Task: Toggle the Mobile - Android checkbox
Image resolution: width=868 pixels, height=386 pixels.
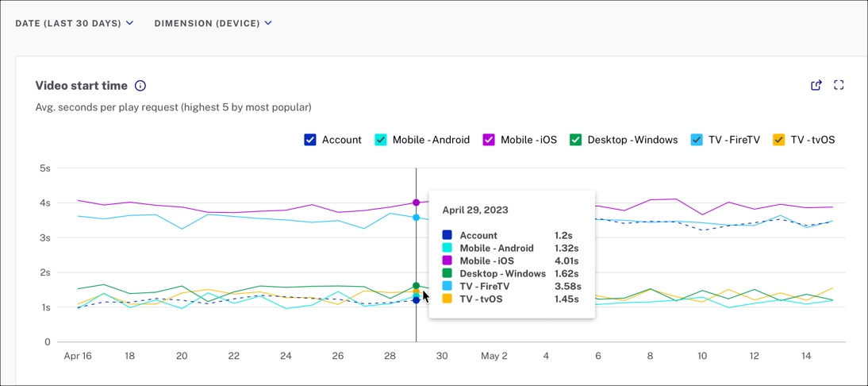Action: click(x=381, y=140)
